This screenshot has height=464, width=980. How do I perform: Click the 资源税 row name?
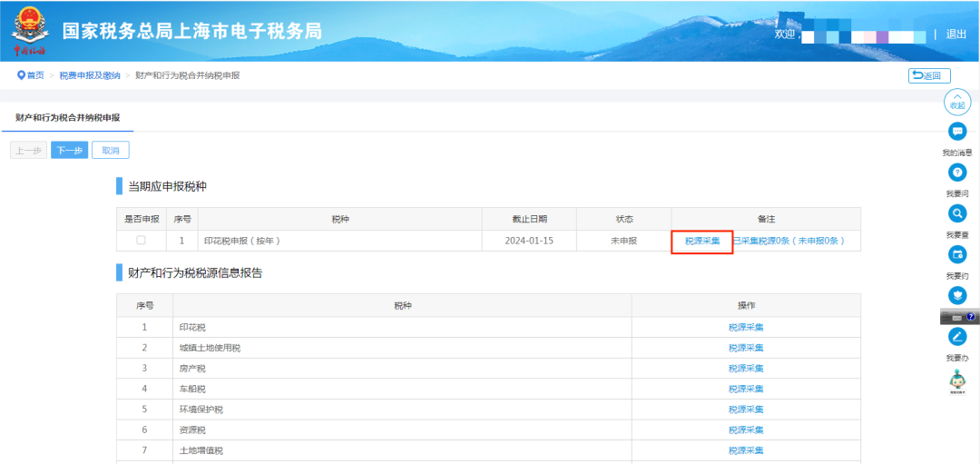tap(192, 430)
